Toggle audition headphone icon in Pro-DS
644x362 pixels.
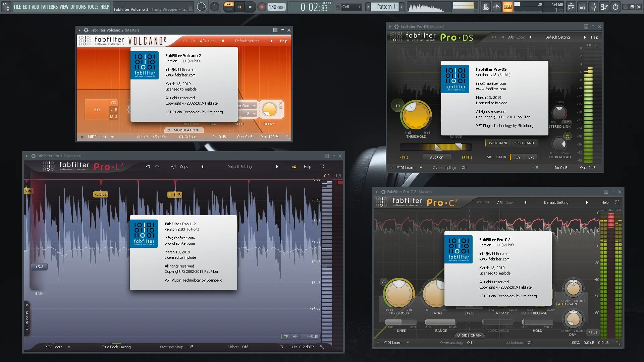(x=397, y=106)
